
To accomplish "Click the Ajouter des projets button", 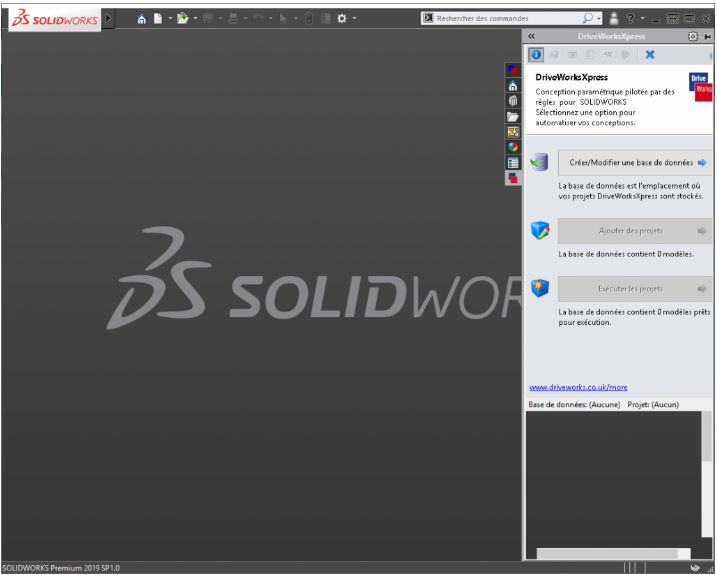I will 635,231.
